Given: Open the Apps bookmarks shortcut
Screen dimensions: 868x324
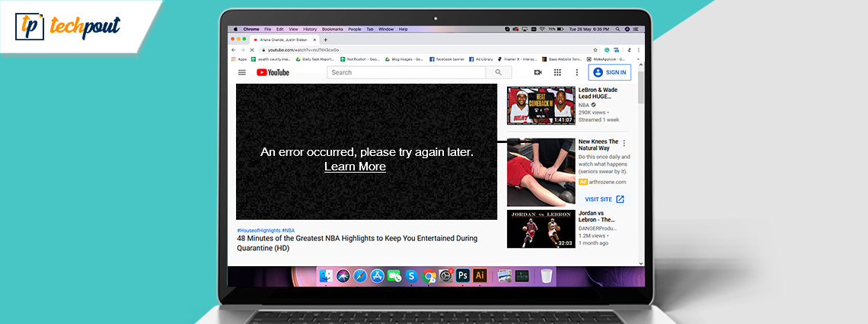Looking at the screenshot, I should [x=239, y=59].
